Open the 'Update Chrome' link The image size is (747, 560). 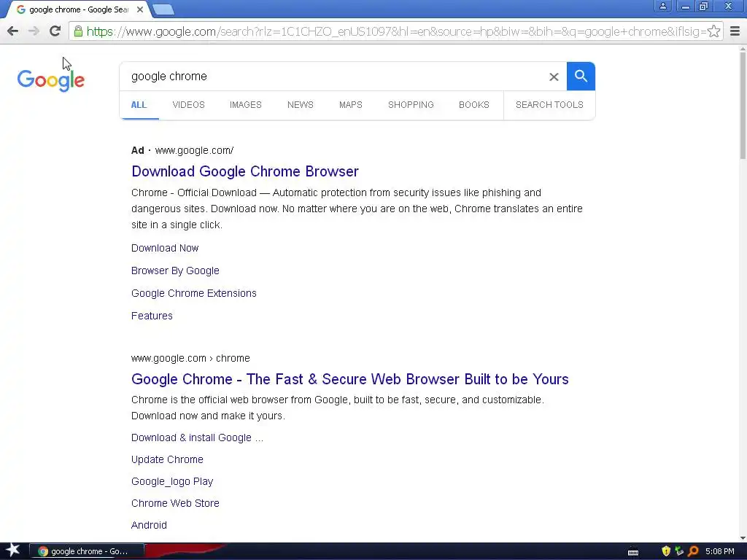[167, 459]
